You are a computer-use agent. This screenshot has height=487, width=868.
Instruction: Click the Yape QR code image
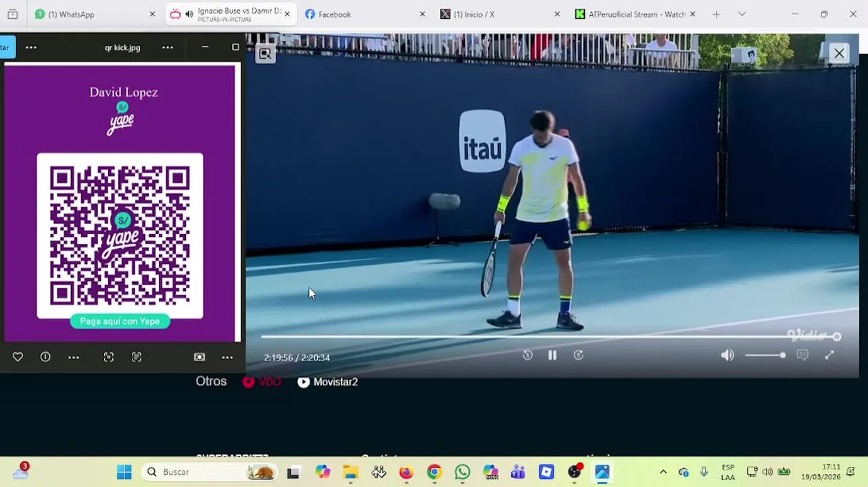(120, 235)
